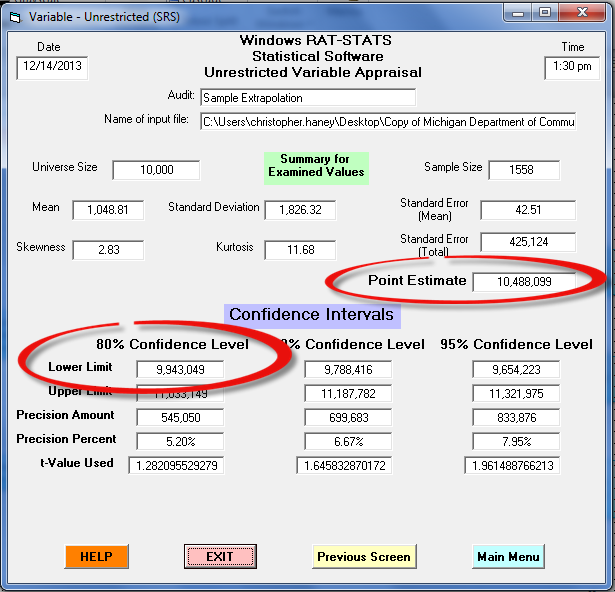Select the Skewness value box
The height and width of the screenshot is (592, 615).
108,250
